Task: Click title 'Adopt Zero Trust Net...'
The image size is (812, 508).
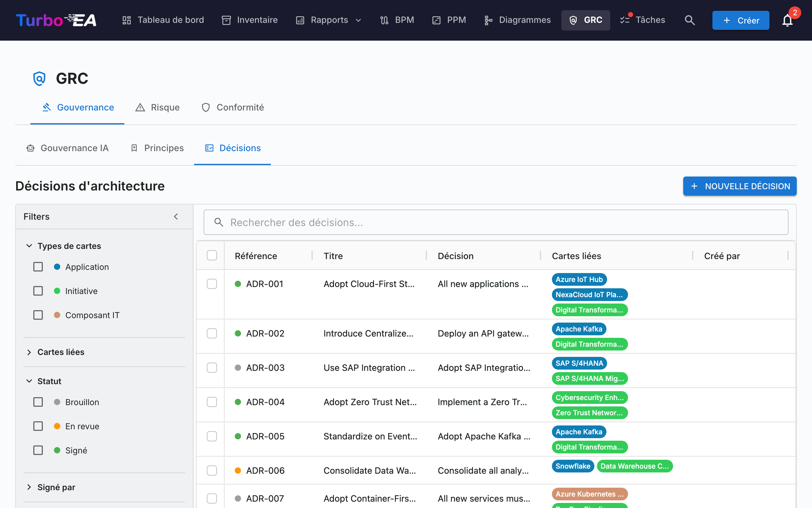Action: 370,402
